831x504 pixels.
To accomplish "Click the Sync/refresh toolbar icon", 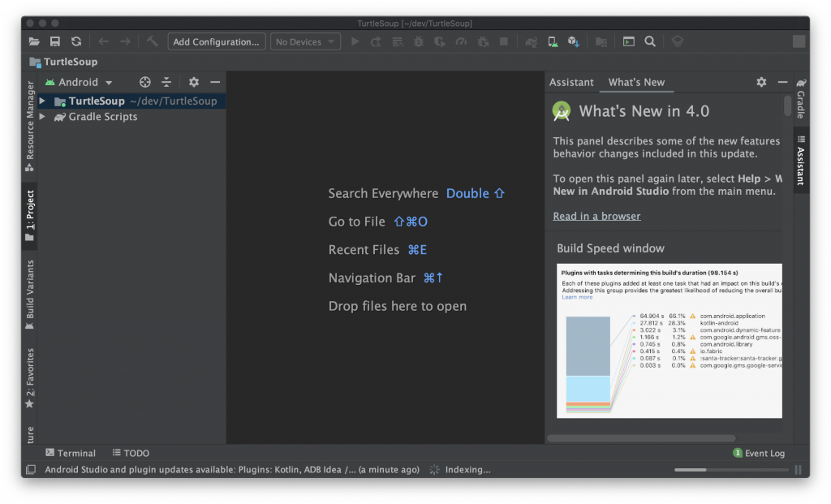I will pyautogui.click(x=76, y=41).
